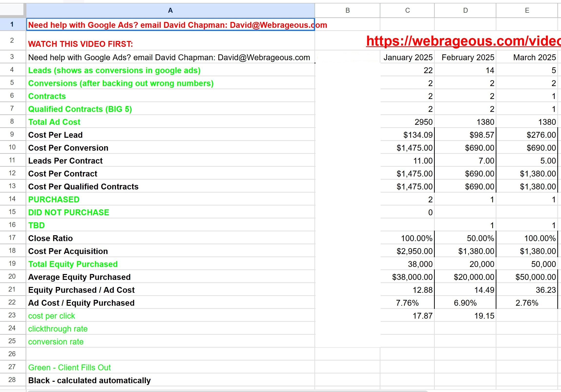Click the $50,000.00 average equity cell

[x=527, y=277]
